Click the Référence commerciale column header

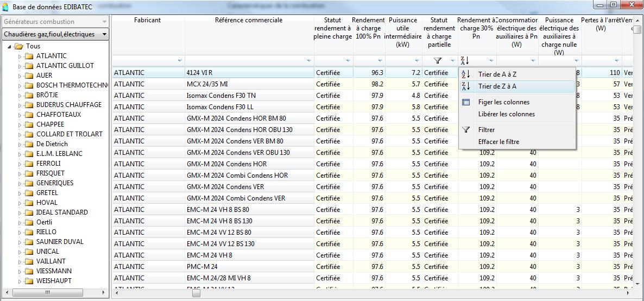(249, 36)
